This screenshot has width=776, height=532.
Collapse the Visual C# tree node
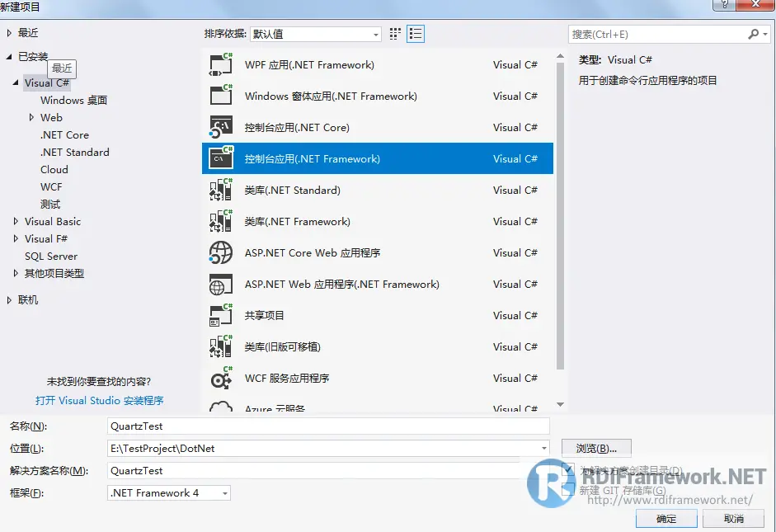pyautogui.click(x=16, y=82)
